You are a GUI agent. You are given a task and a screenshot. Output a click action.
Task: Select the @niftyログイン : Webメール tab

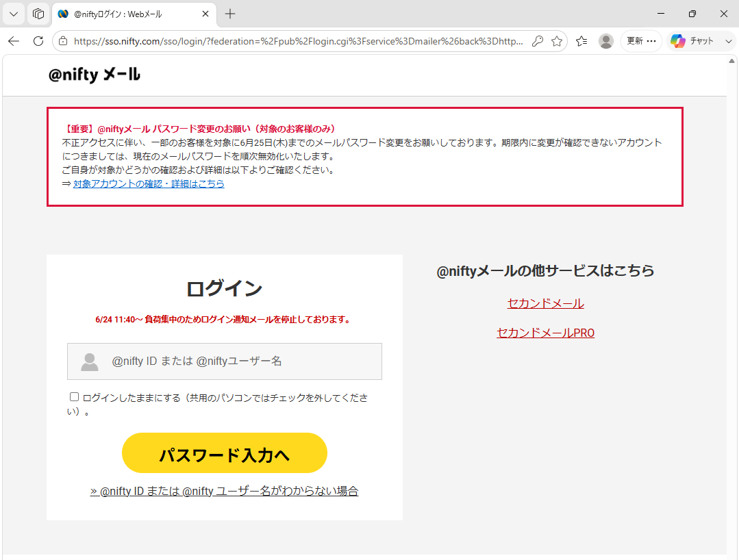[x=134, y=14]
